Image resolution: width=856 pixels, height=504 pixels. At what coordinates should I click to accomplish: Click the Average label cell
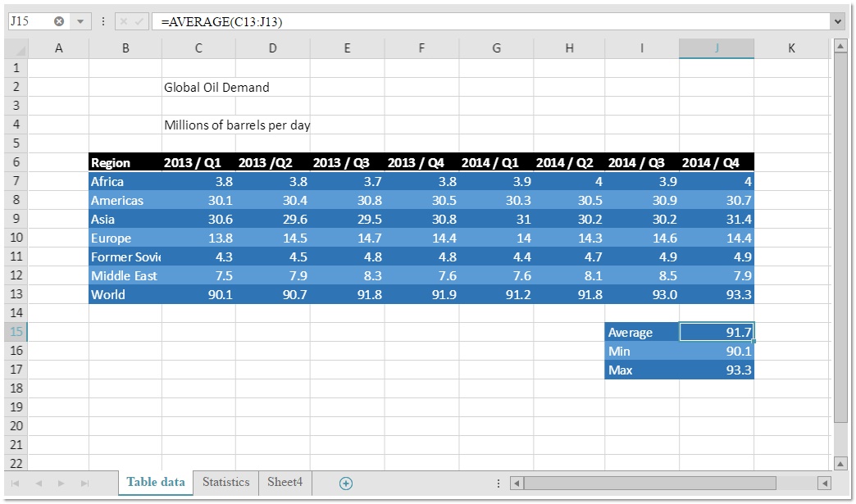(x=641, y=333)
